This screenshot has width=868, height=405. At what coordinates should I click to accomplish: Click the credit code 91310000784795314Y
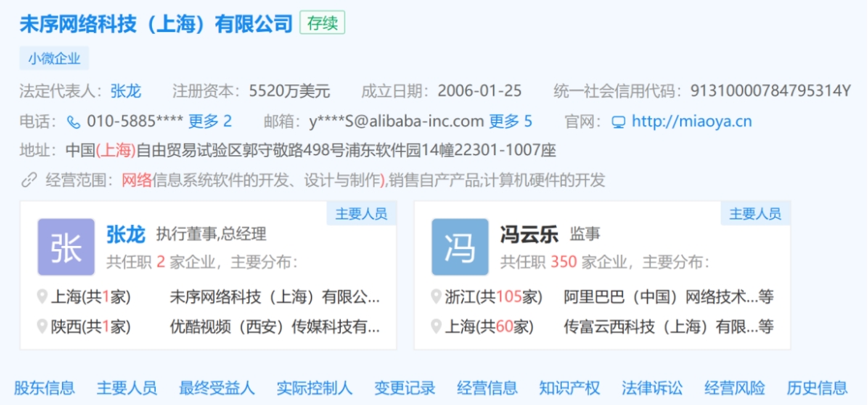coord(771,91)
